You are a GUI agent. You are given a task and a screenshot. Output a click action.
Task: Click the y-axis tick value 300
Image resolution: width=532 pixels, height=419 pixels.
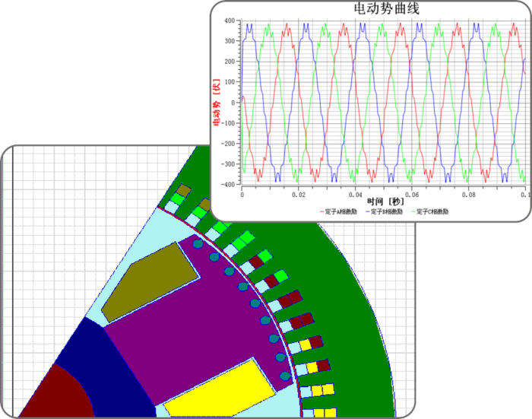pos(230,41)
